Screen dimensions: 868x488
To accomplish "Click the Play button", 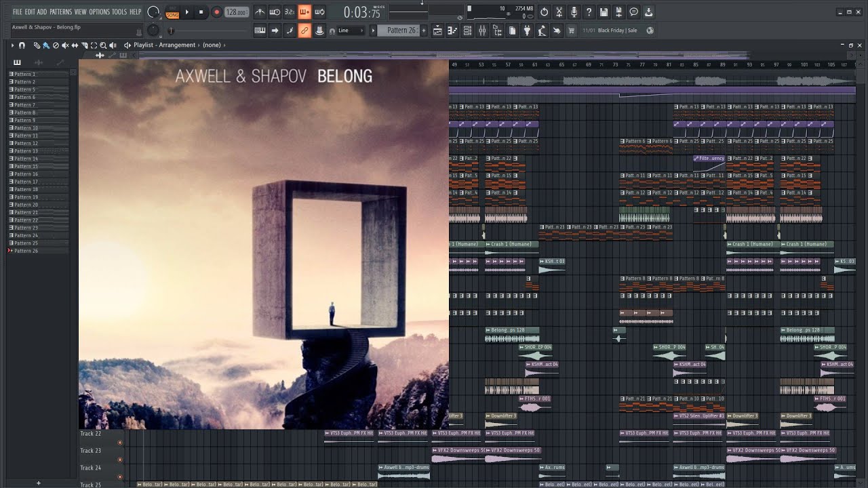I will tap(187, 12).
